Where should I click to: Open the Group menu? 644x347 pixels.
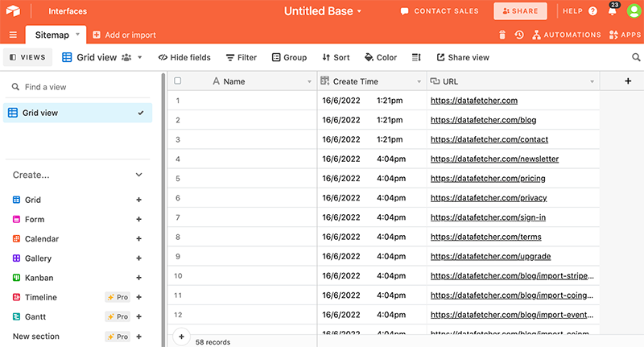click(x=289, y=57)
